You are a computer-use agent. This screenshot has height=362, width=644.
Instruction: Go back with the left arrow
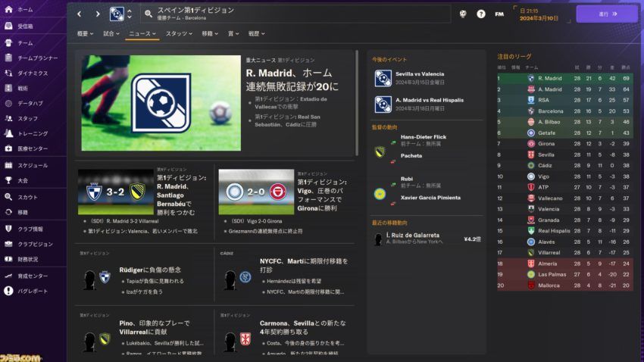click(x=80, y=14)
